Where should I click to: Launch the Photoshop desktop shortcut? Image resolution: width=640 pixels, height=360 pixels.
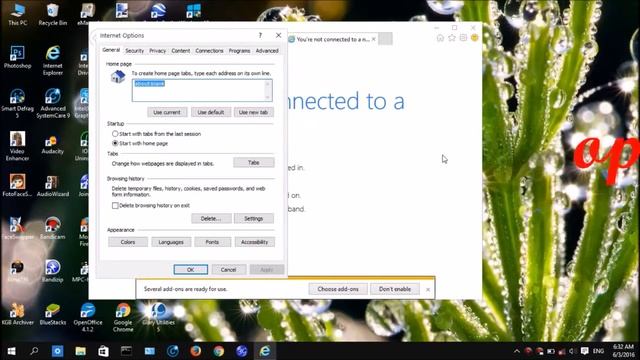tap(17, 57)
